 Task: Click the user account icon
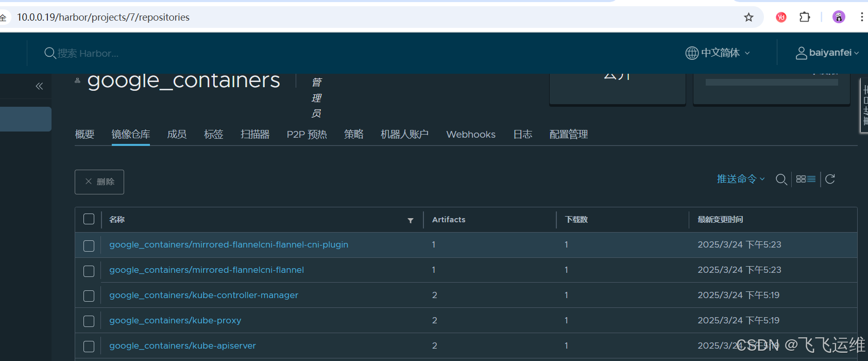(x=801, y=53)
